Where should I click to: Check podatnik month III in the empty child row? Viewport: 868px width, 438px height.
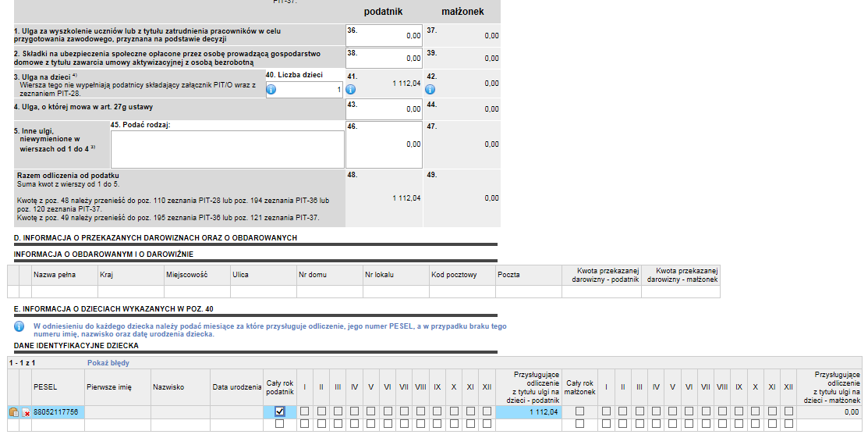pos(338,424)
